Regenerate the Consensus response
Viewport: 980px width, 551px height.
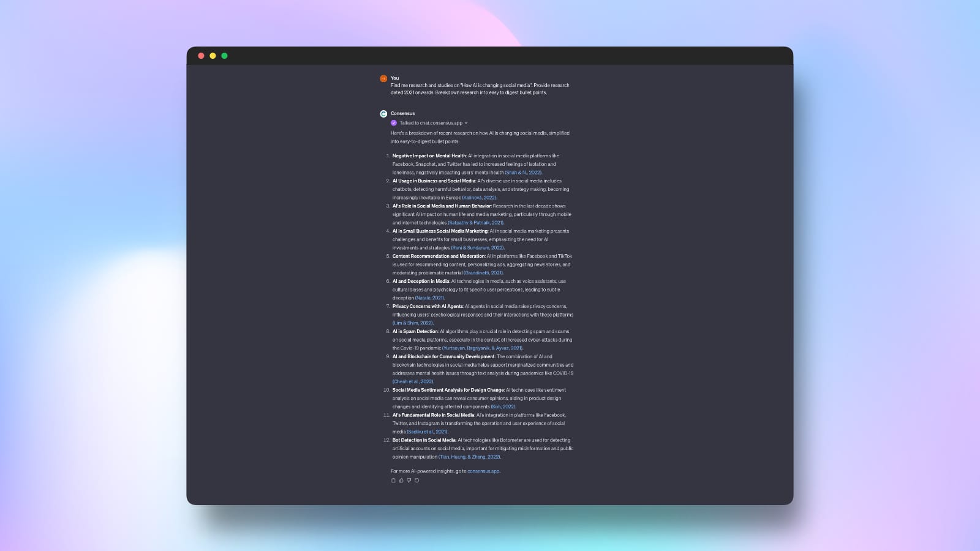(417, 481)
